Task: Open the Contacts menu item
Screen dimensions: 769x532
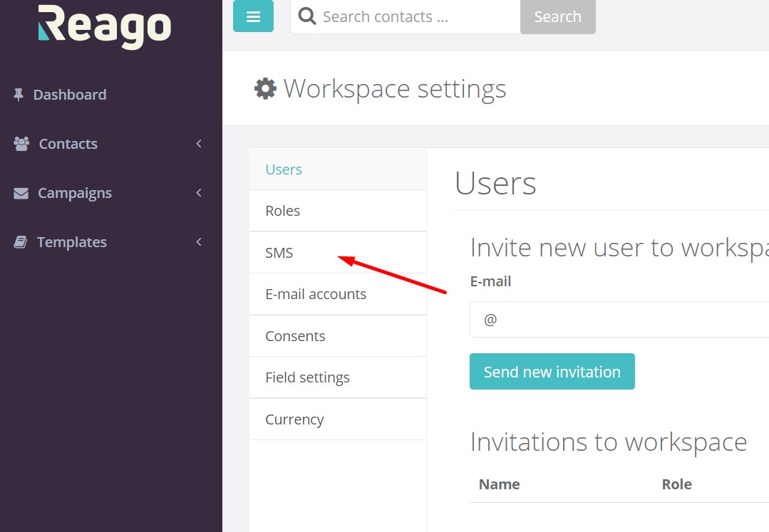Action: (x=68, y=144)
